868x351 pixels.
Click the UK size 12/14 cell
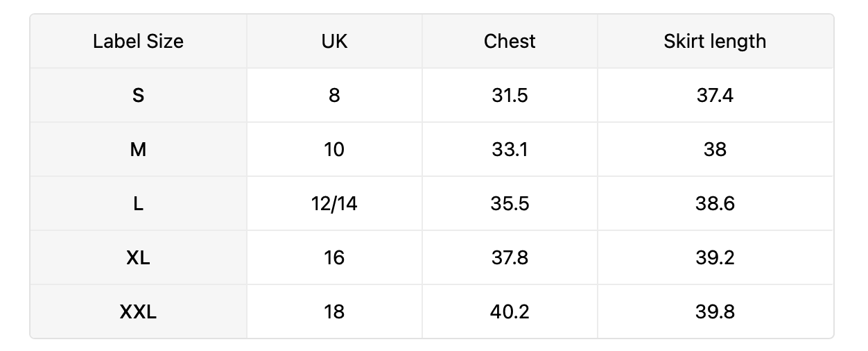point(334,203)
